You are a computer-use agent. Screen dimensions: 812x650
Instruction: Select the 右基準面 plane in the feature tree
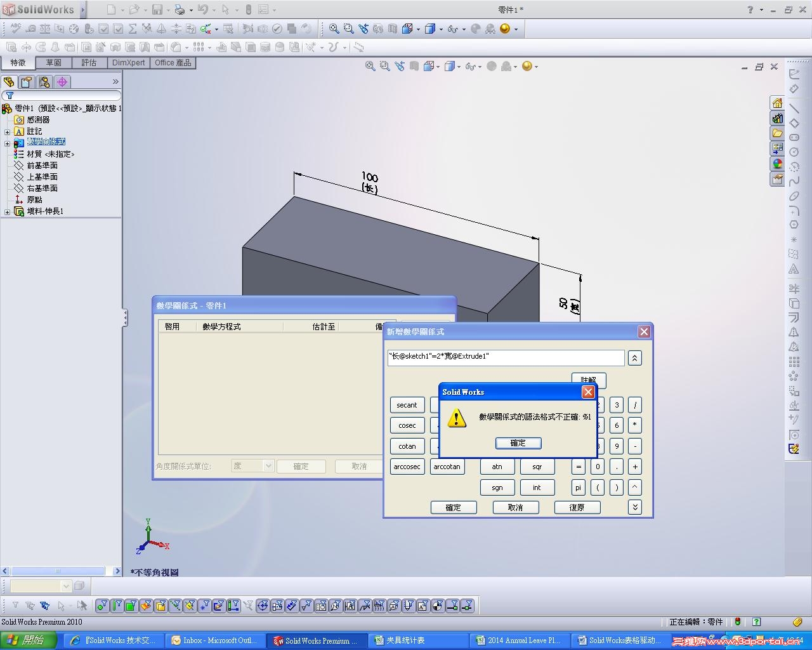click(42, 189)
